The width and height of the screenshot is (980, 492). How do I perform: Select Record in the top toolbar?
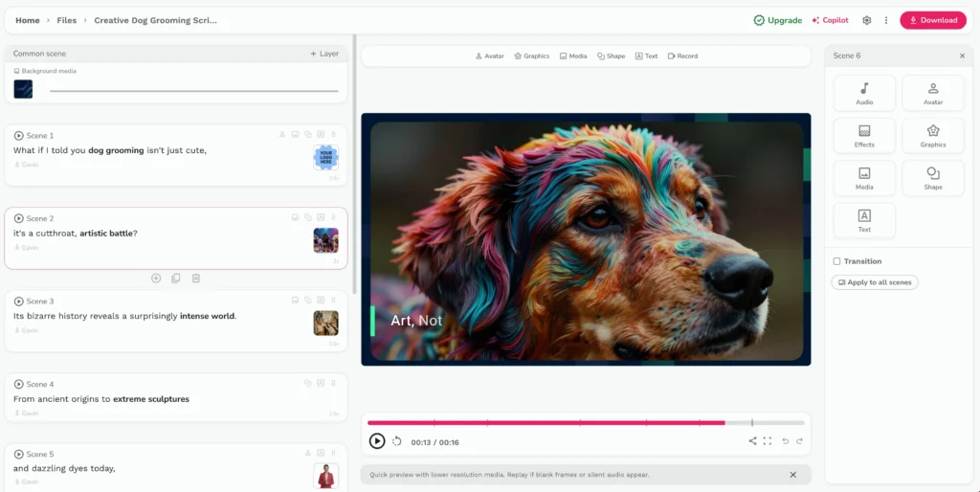(x=682, y=56)
